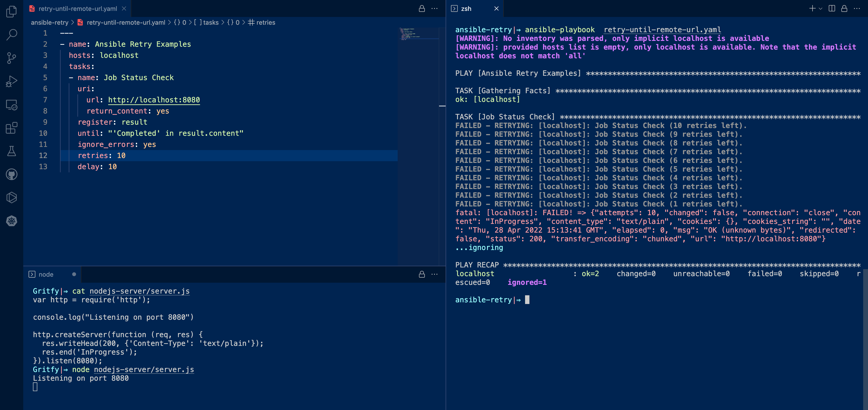Image resolution: width=868 pixels, height=410 pixels.
Task: Expand the ansible-retry breadcrumb folder
Action: point(50,23)
